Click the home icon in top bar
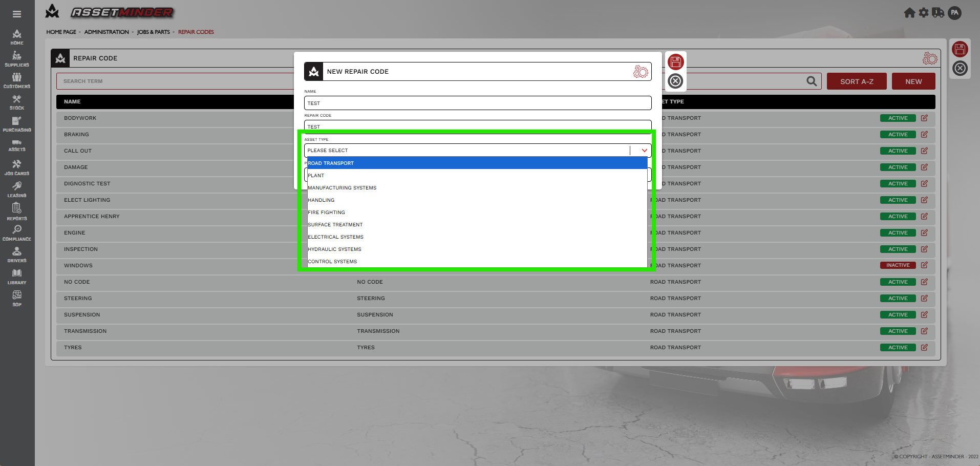Image resolution: width=980 pixels, height=466 pixels. 909,13
